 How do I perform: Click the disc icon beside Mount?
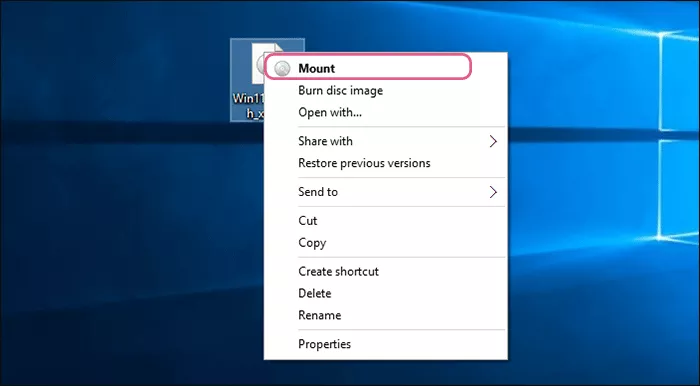(282, 68)
